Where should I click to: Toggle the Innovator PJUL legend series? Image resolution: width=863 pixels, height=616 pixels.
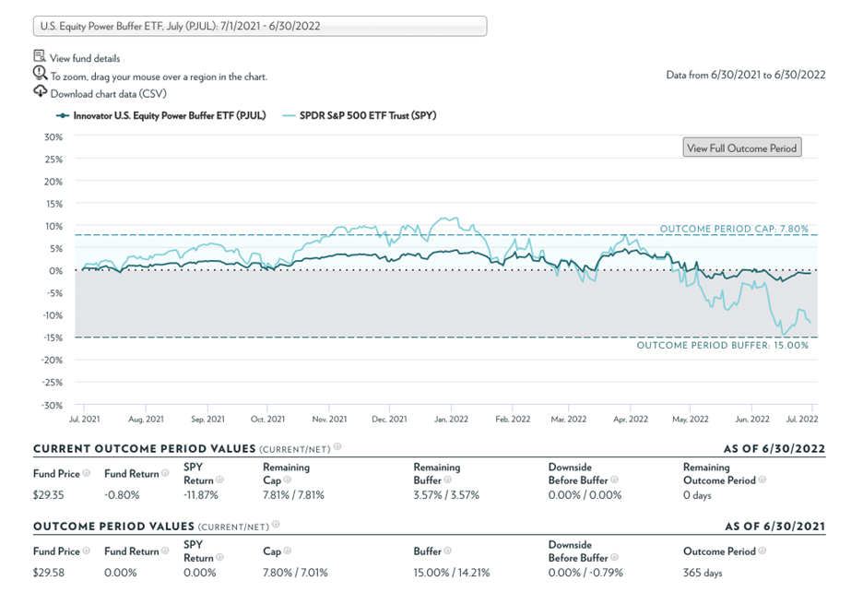[161, 115]
